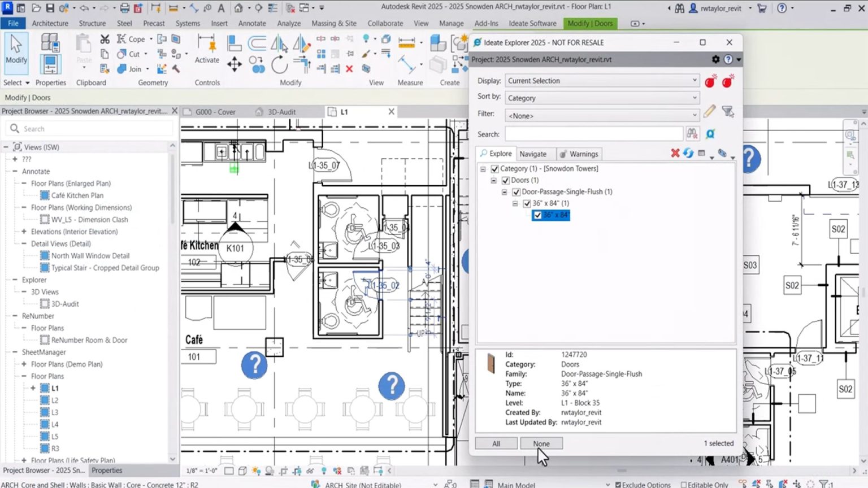Switch to the Navigate tab in Ideate Explorer
Screen dimensions: 868x488
coord(533,154)
